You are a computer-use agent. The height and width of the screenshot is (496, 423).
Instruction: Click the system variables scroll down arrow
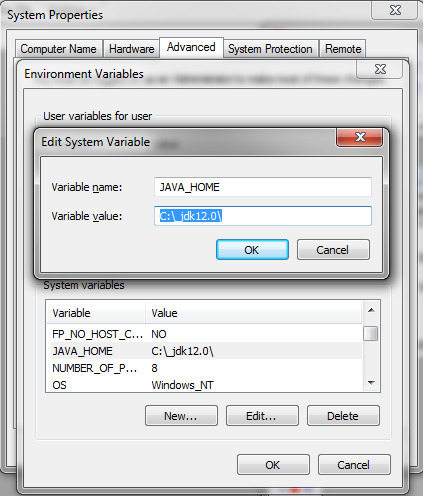pos(371,383)
